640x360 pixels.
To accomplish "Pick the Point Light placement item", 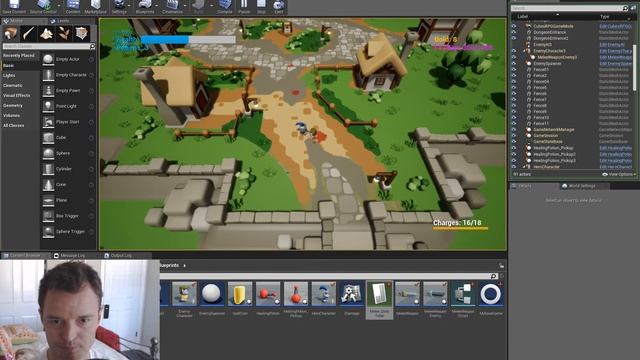I will (68, 106).
